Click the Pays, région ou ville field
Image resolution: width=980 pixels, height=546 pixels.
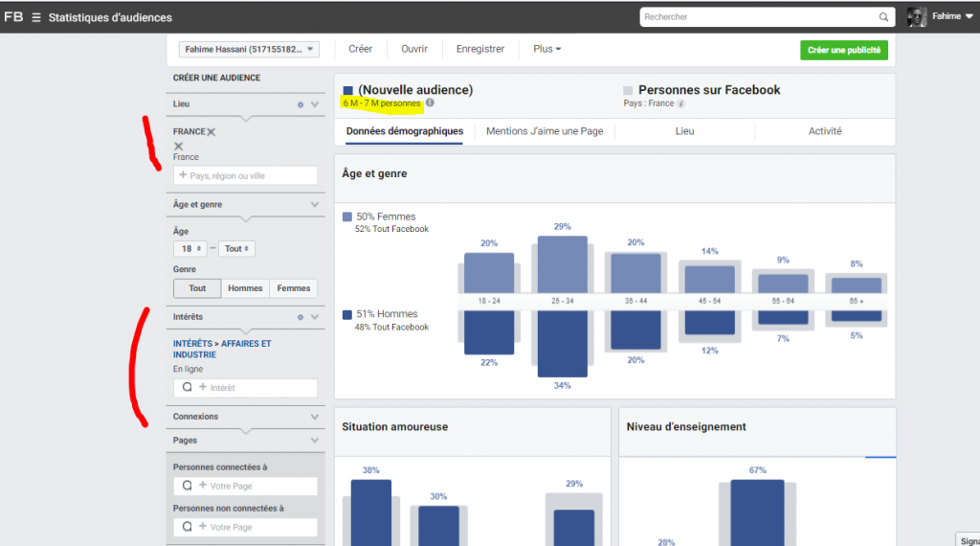click(246, 176)
